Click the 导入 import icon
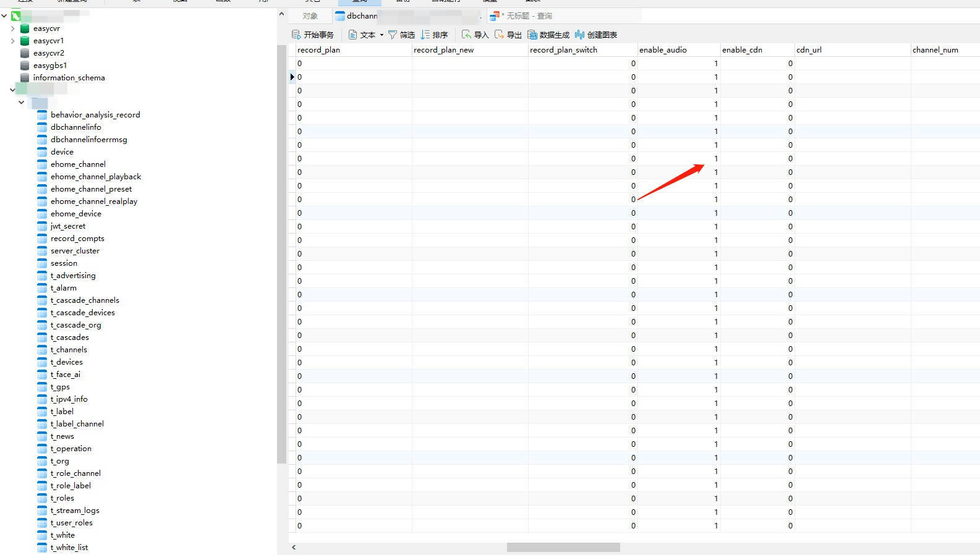Screen dimensions: 980x555 click(x=466, y=35)
